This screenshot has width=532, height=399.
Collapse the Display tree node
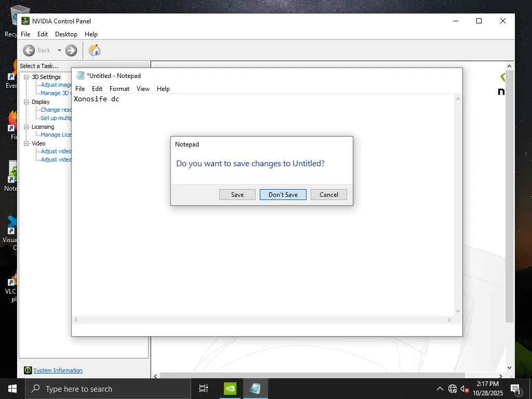26,102
